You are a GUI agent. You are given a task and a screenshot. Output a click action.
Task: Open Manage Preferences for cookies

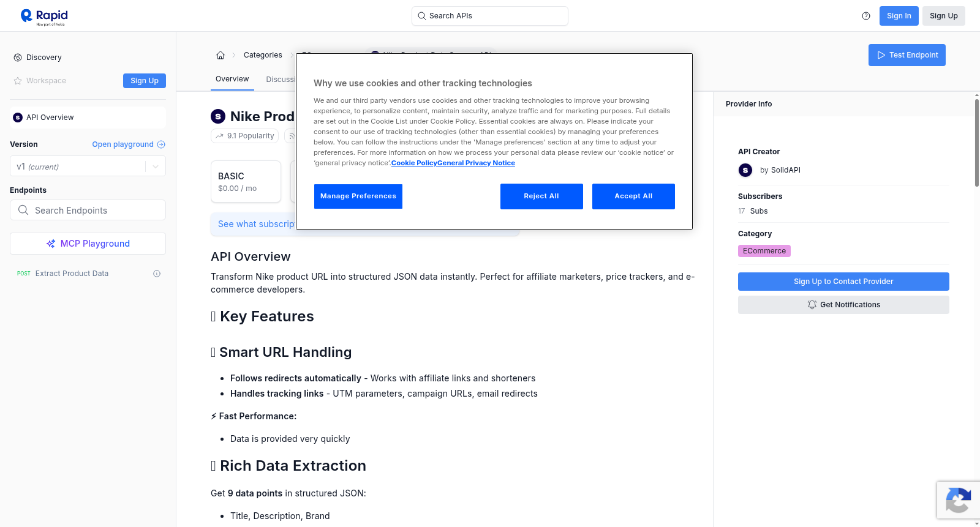[358, 196]
